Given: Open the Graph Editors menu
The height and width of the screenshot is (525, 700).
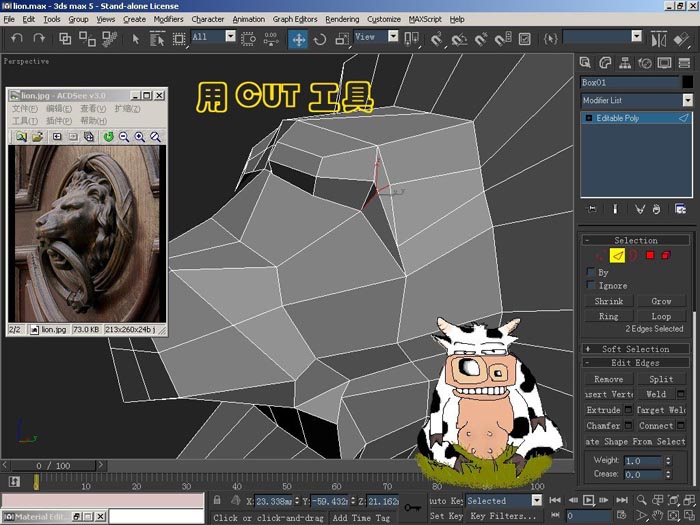Looking at the screenshot, I should pyautogui.click(x=295, y=19).
